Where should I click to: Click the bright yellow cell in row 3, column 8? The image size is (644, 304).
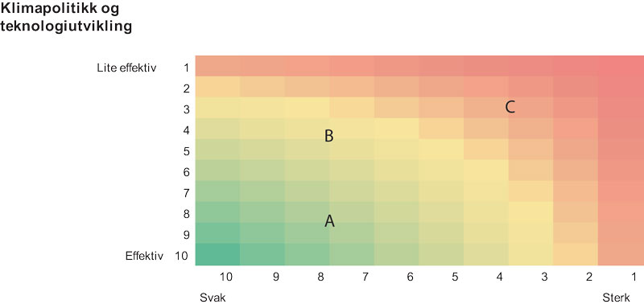[x=307, y=108]
